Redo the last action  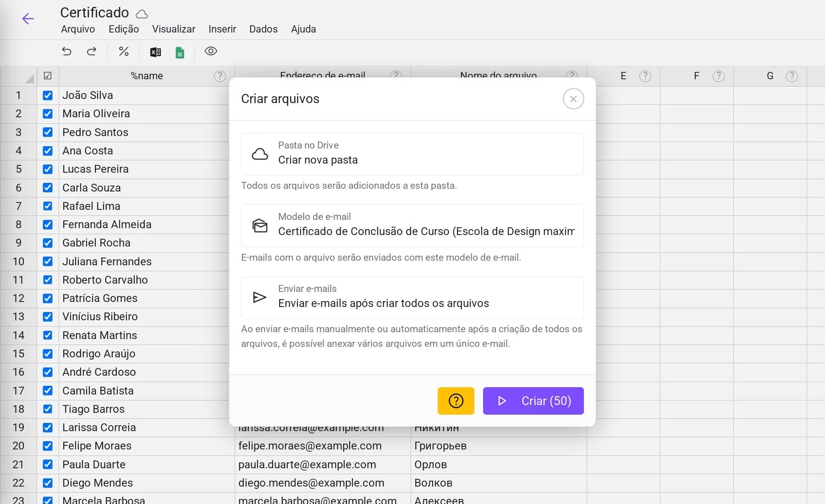[92, 51]
